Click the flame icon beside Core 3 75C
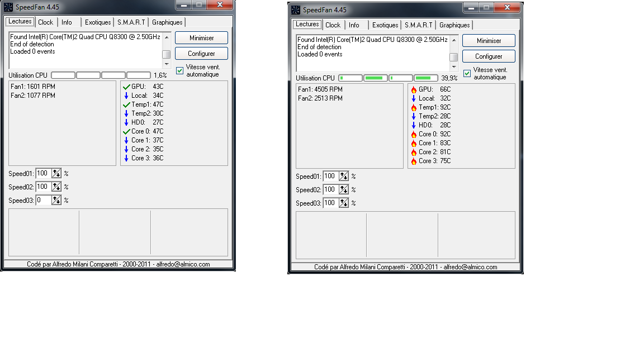The image size is (644, 362). [414, 161]
